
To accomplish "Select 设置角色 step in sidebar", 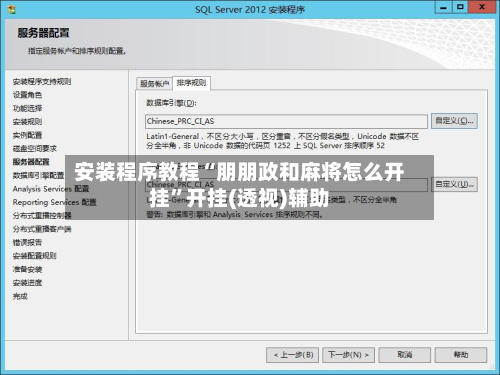I will (27, 95).
